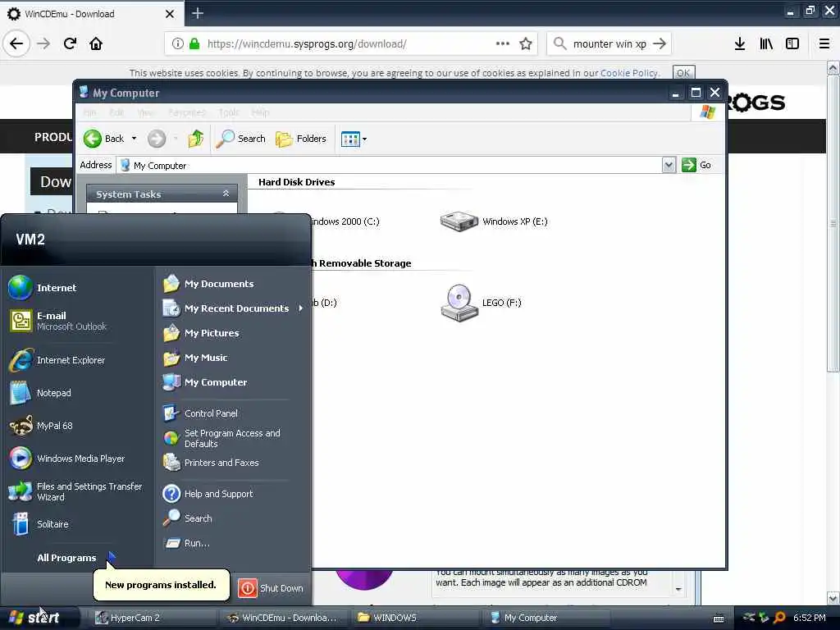Open a new browser tab
840x630 pixels.
198,13
